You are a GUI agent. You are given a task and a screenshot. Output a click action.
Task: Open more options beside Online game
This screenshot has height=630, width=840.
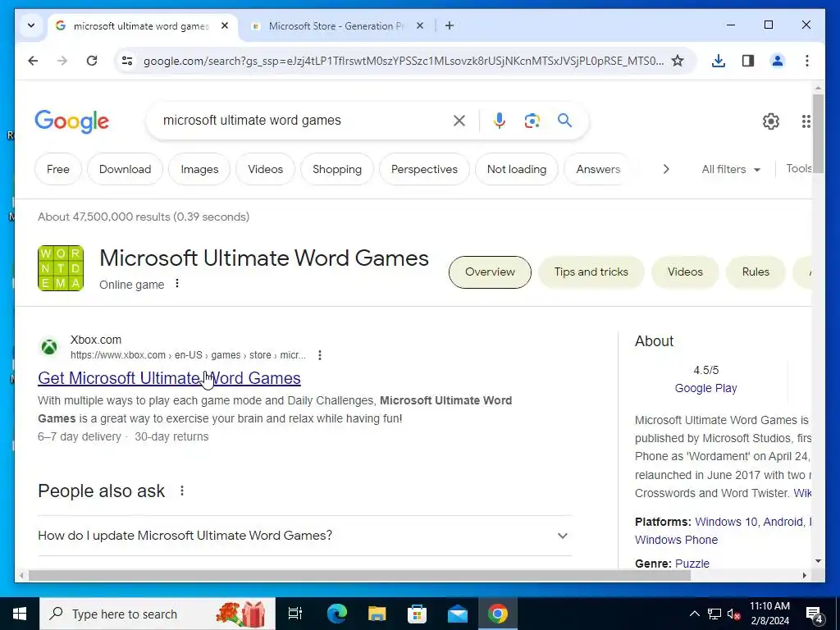[x=177, y=283]
